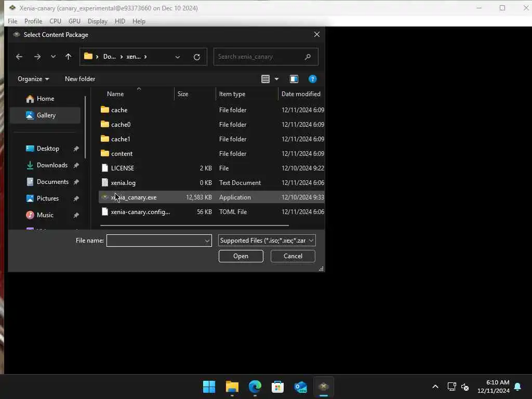Open the CPU menu in Xenia
This screenshot has height=399, width=532.
tap(55, 21)
